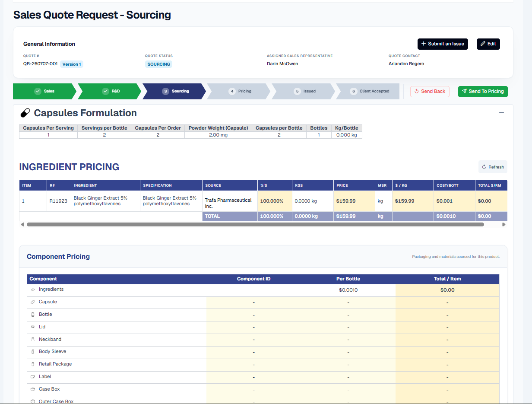
Task: Click the Capsule row icon in Component Pricing
Action: tap(33, 302)
